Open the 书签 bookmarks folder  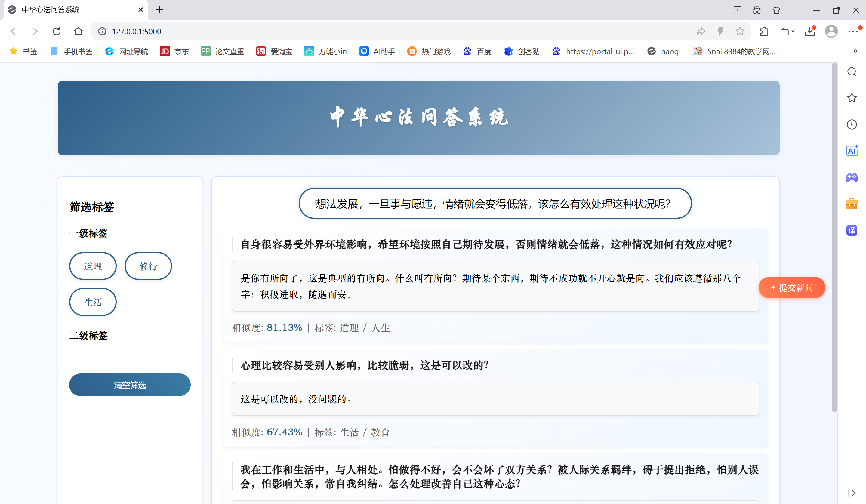(x=23, y=51)
